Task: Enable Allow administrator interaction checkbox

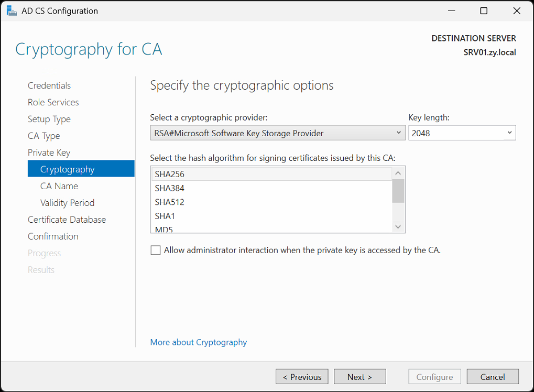Action: [156, 251]
